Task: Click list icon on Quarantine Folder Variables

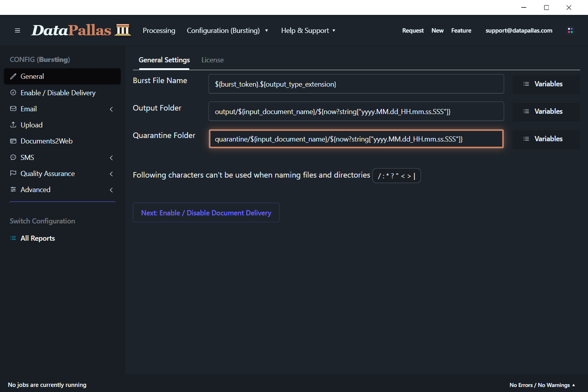Action: click(x=526, y=139)
